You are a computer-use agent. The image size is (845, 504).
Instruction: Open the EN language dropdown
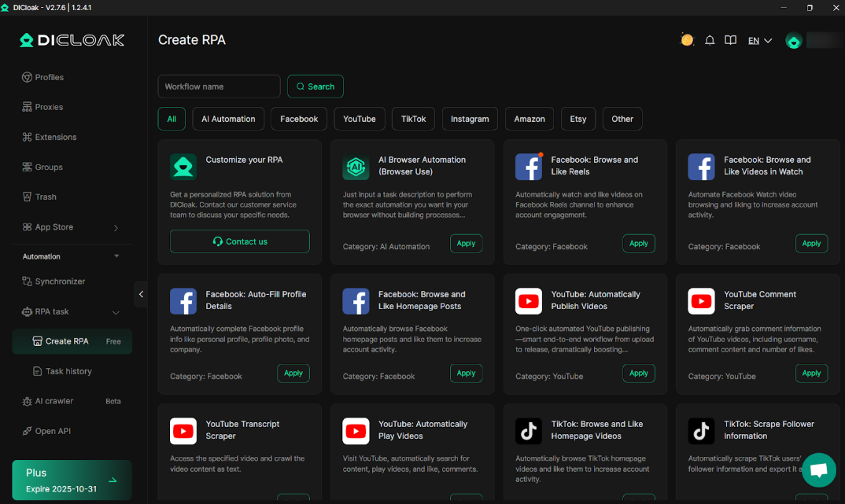pyautogui.click(x=759, y=41)
